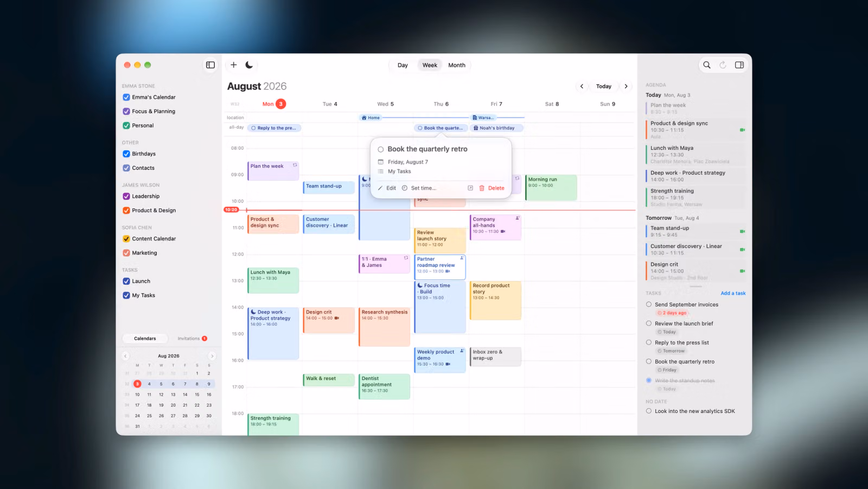
Task: Open search with the magnifier icon
Action: tap(707, 65)
